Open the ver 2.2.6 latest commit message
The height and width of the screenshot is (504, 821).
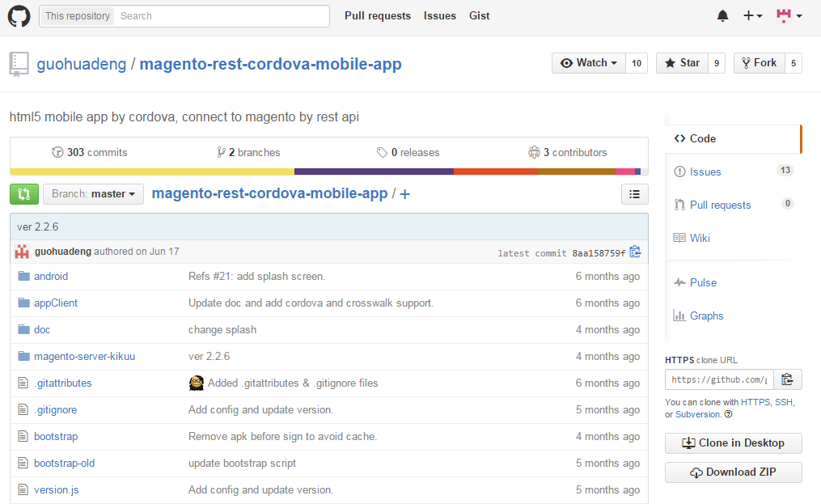(x=38, y=227)
